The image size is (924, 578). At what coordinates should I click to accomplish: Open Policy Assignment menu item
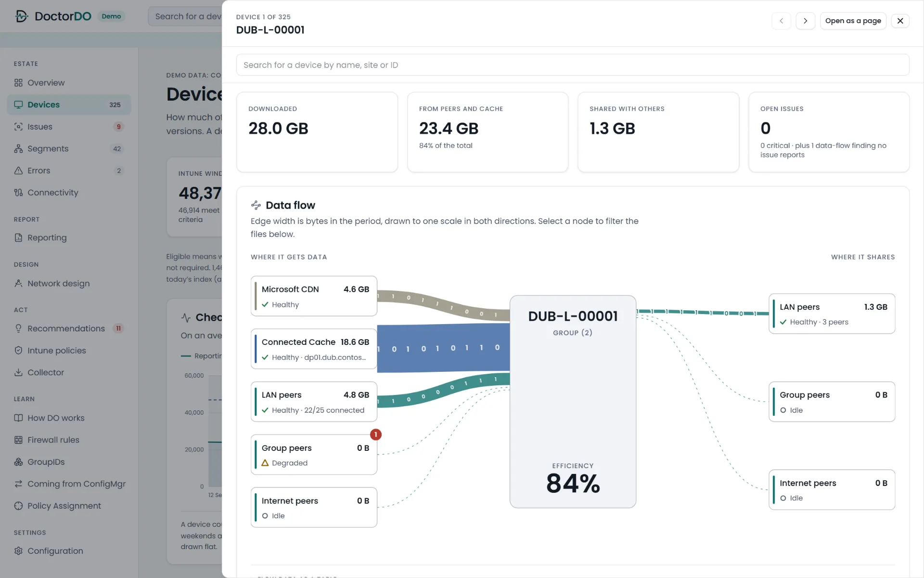(69, 506)
